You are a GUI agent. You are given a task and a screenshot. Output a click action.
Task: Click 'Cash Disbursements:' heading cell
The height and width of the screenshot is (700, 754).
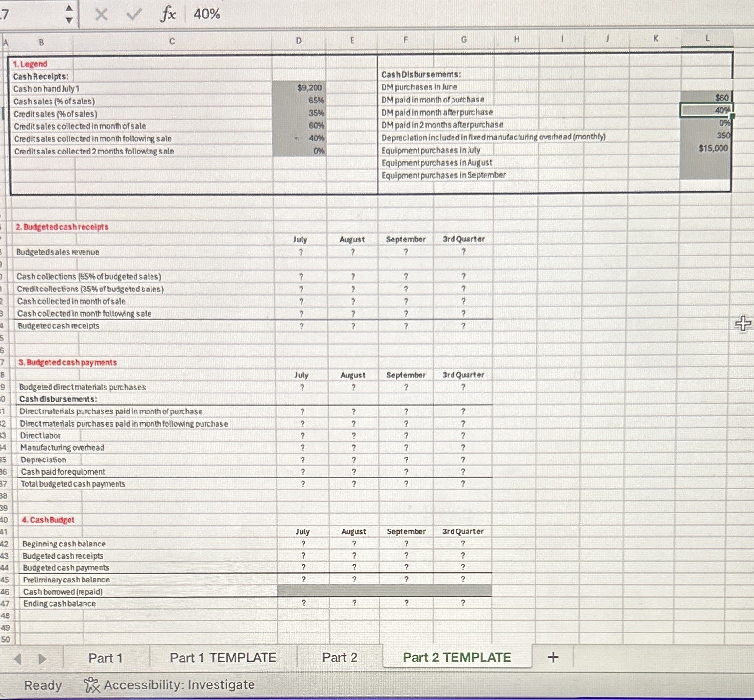tap(421, 74)
